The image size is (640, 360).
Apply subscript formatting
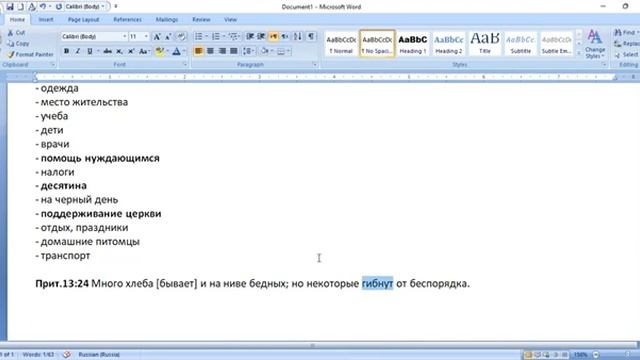coord(119,51)
